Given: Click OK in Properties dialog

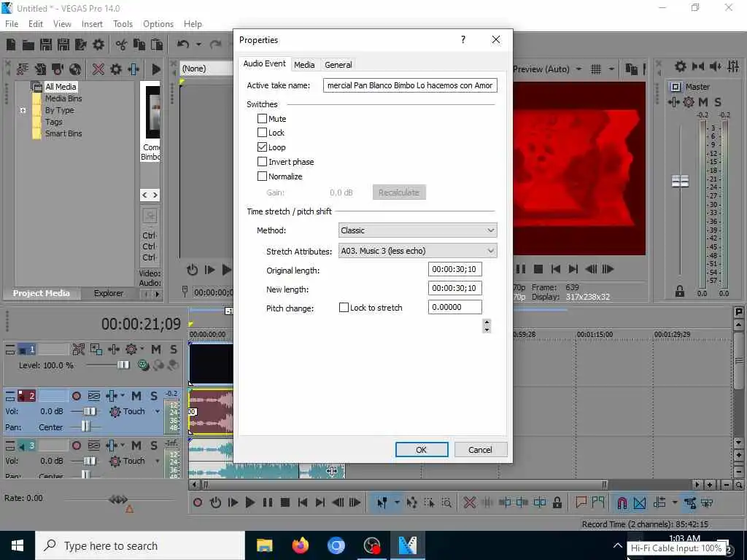Looking at the screenshot, I should click(422, 449).
